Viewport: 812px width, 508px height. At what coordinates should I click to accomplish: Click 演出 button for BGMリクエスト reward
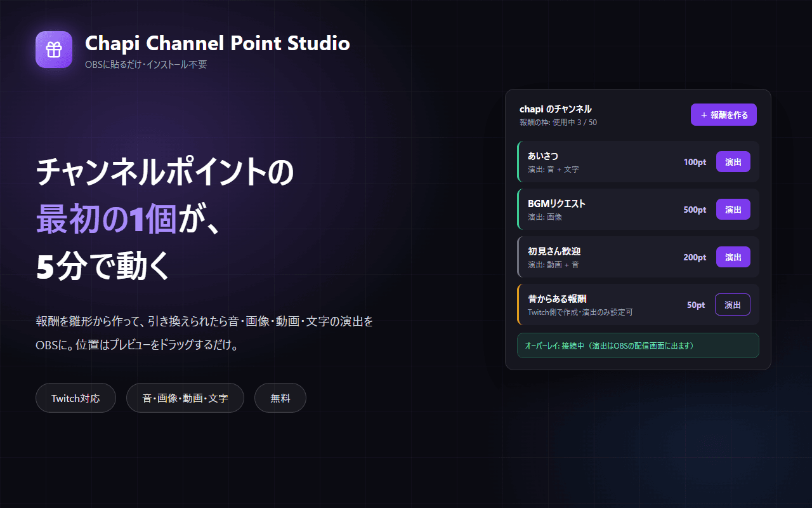point(733,210)
